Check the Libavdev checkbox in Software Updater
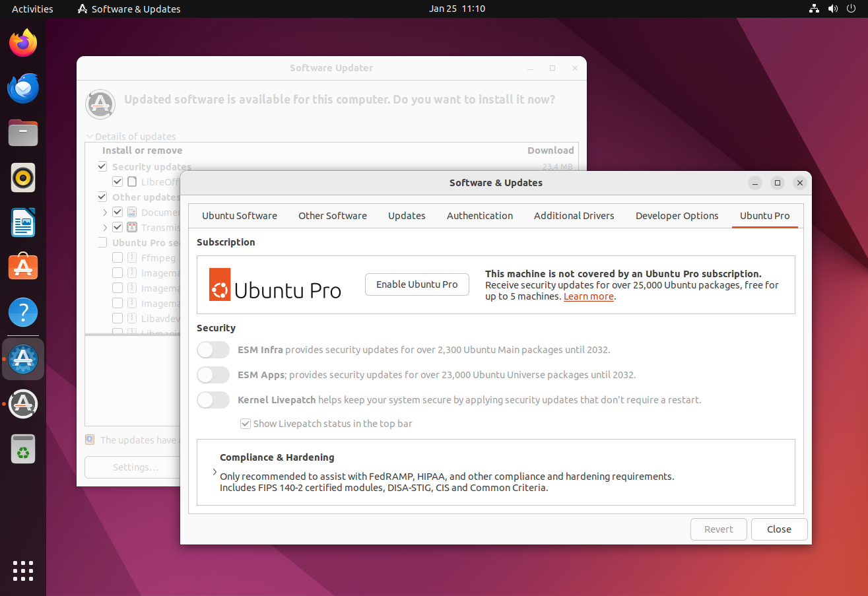The width and height of the screenshot is (868, 596). 117,318
